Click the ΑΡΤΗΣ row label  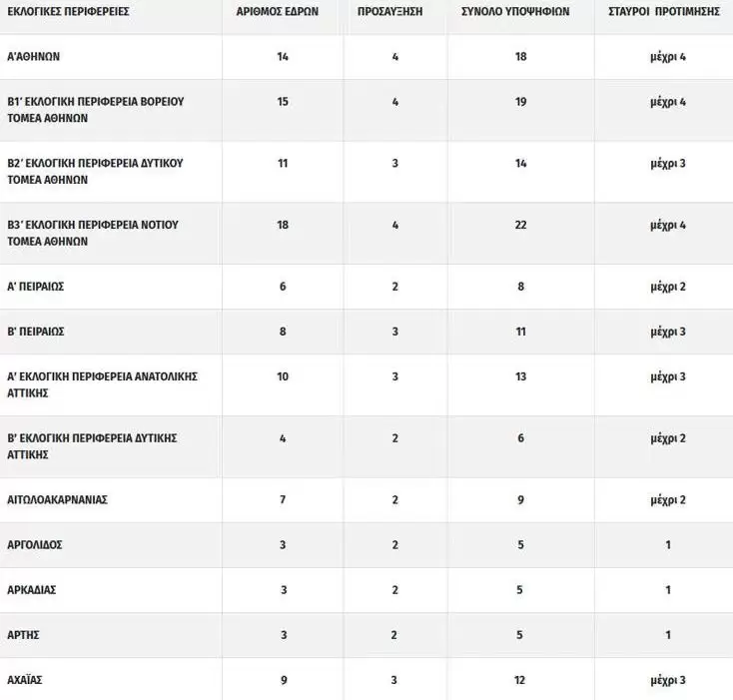point(24,635)
